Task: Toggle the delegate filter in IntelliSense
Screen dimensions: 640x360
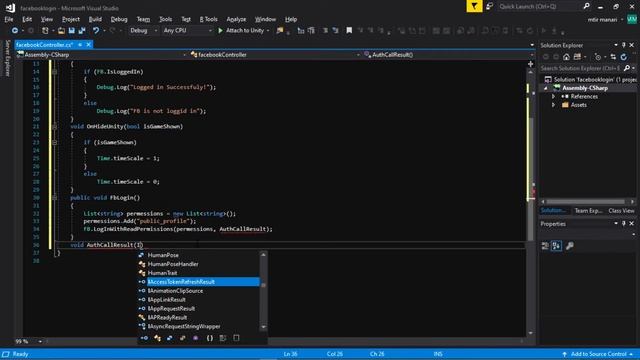Action: (x=196, y=338)
